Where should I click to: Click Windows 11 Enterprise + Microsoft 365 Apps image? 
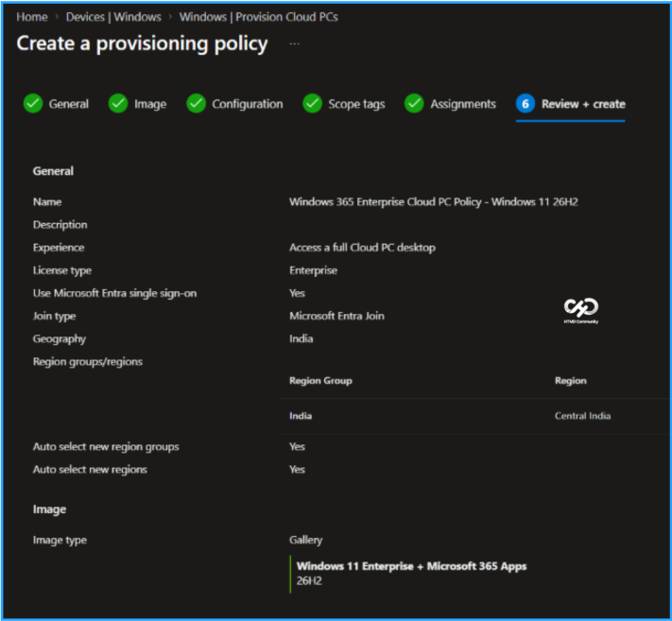(411, 566)
